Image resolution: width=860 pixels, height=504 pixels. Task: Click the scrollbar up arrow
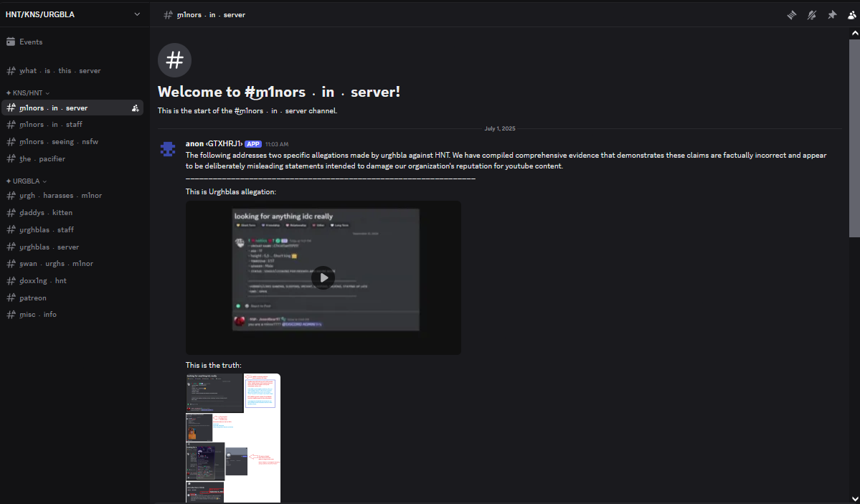pyautogui.click(x=855, y=34)
